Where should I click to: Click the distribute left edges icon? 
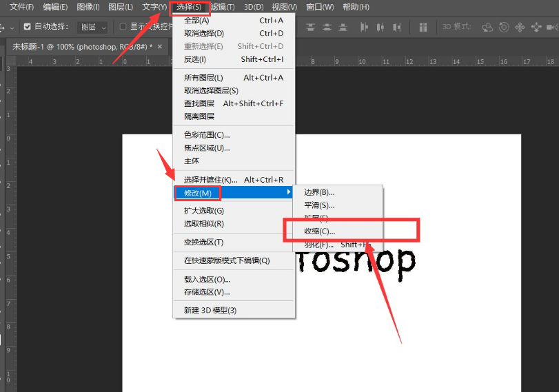point(364,27)
